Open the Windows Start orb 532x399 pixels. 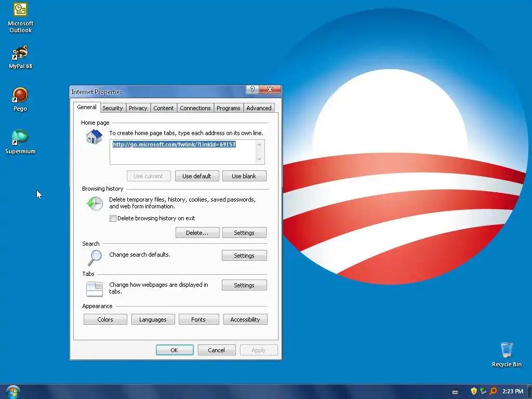click(13, 392)
